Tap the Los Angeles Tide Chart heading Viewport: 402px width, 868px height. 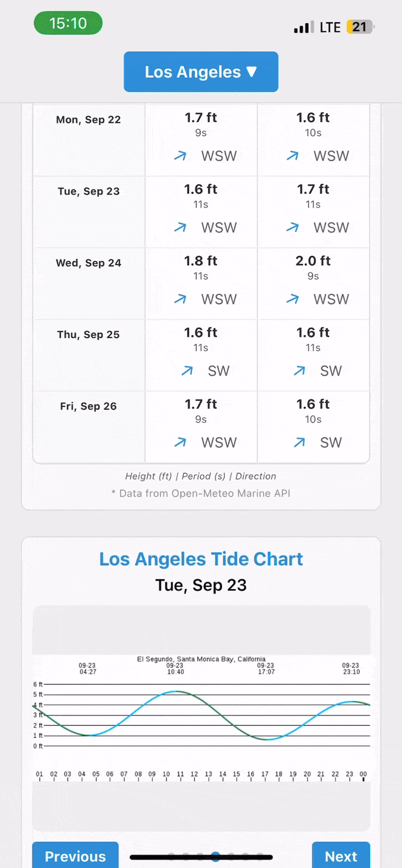click(x=201, y=559)
